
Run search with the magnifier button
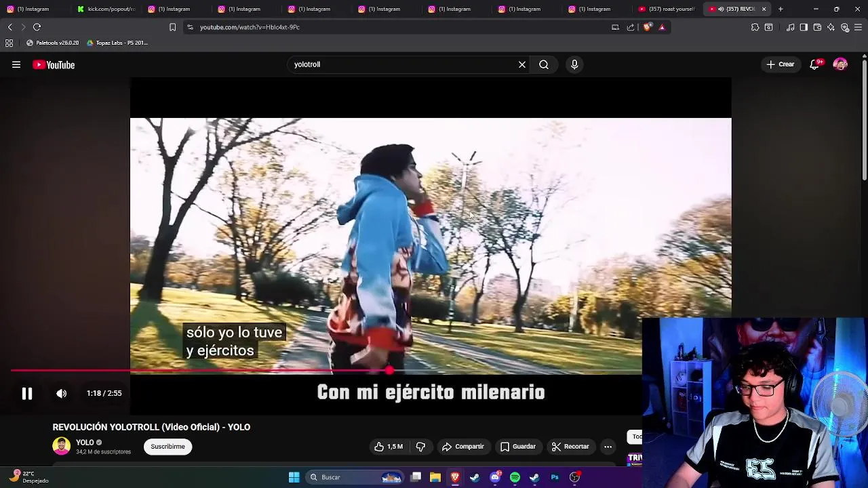tap(544, 64)
